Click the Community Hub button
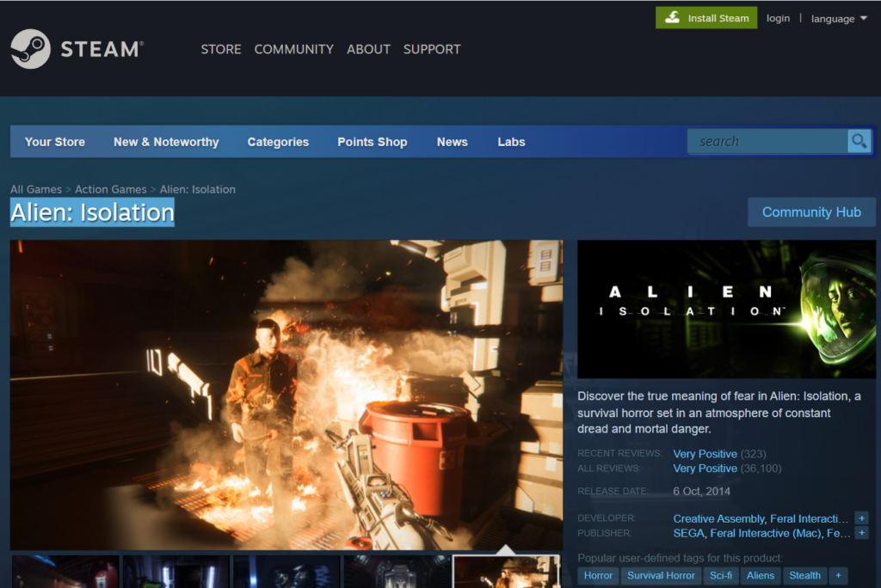Image resolution: width=881 pixels, height=588 pixels. tap(811, 212)
